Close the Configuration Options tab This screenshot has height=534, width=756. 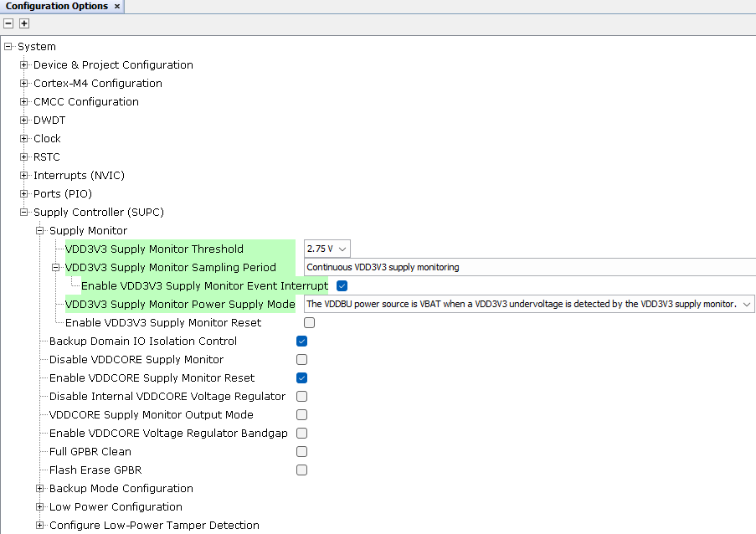pos(117,7)
